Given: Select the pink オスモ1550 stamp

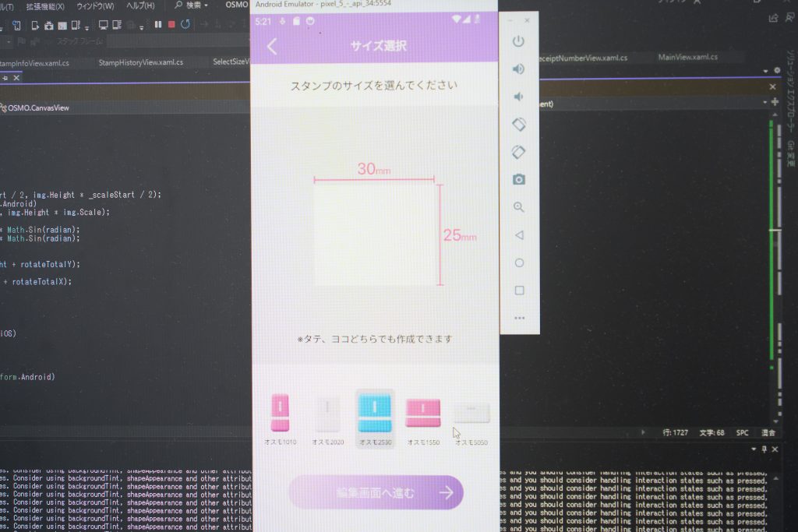Looking at the screenshot, I should point(423,421).
